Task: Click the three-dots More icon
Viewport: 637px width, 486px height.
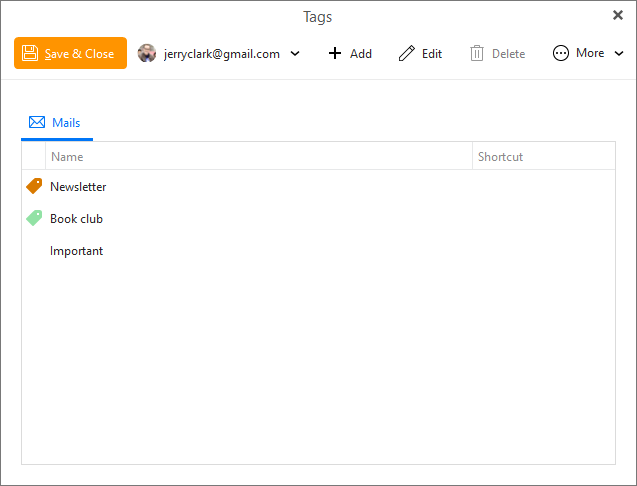Action: point(561,53)
